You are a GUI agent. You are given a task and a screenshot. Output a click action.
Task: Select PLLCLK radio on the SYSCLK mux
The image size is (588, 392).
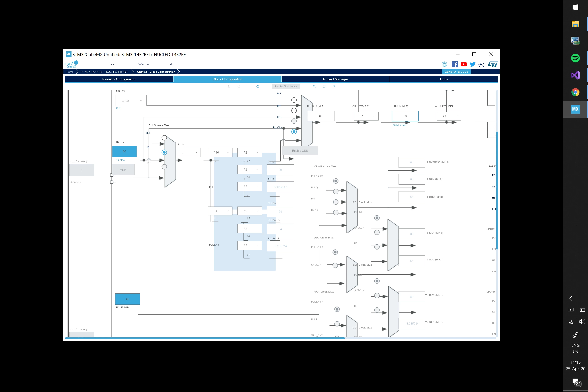[x=294, y=132]
